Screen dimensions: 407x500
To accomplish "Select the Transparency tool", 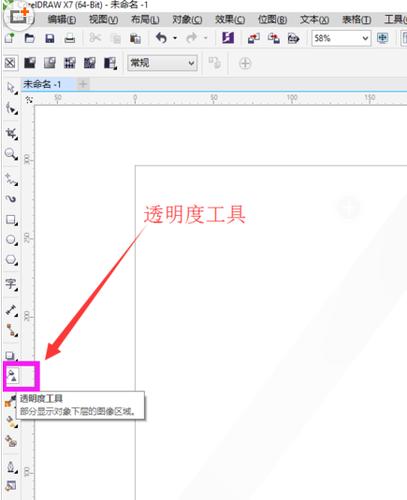I will [x=12, y=376].
